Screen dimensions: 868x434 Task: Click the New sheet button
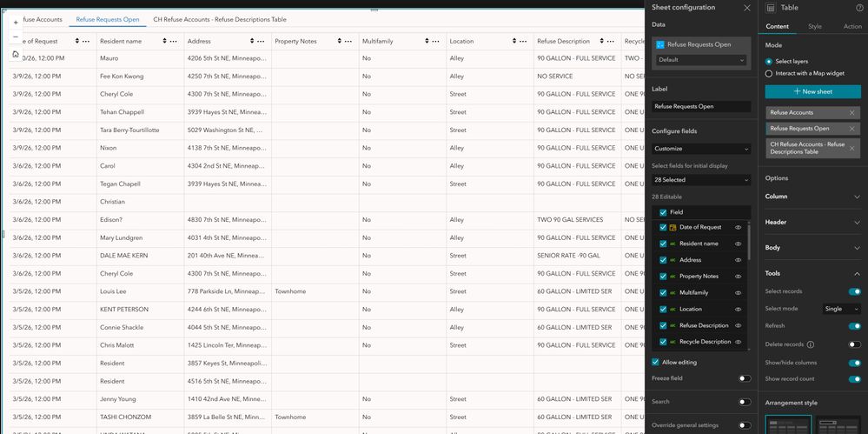pos(812,91)
